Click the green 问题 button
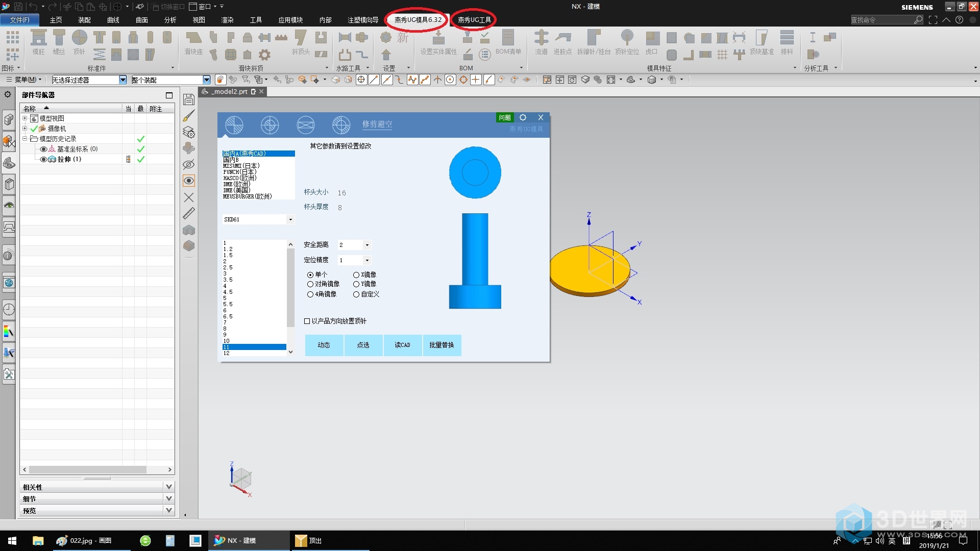The image size is (980, 551). (x=505, y=117)
